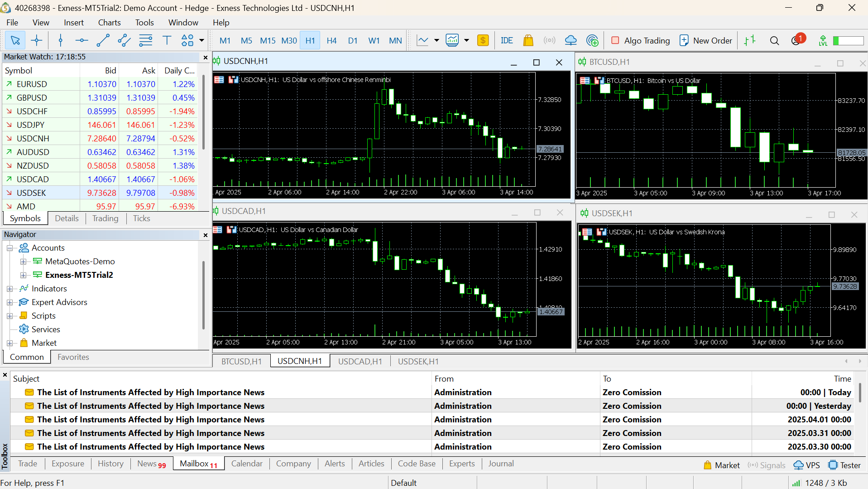Click the dollar trading panel icon
The image size is (868, 489).
(483, 40)
